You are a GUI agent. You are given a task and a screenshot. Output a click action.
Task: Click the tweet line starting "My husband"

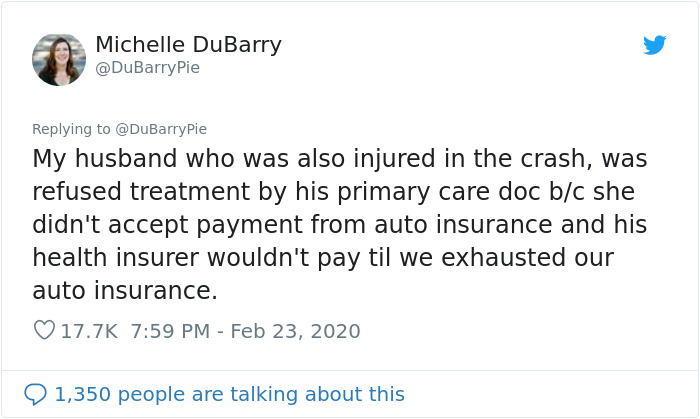point(340,159)
